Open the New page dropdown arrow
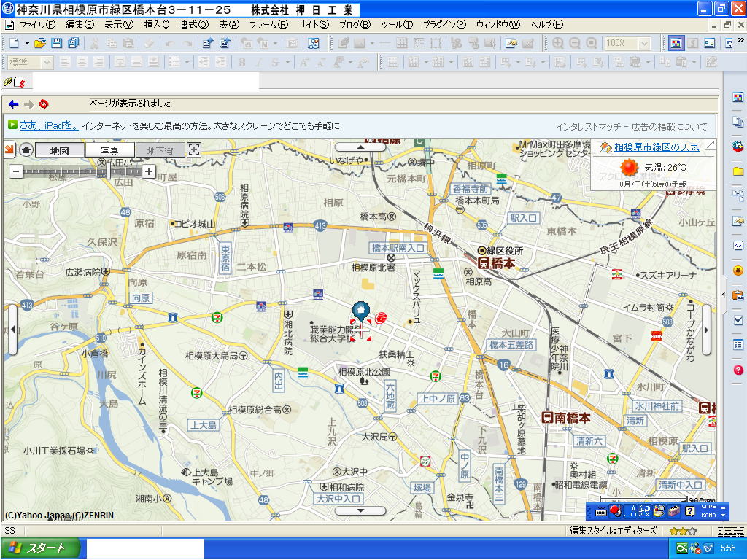 pos(27,43)
